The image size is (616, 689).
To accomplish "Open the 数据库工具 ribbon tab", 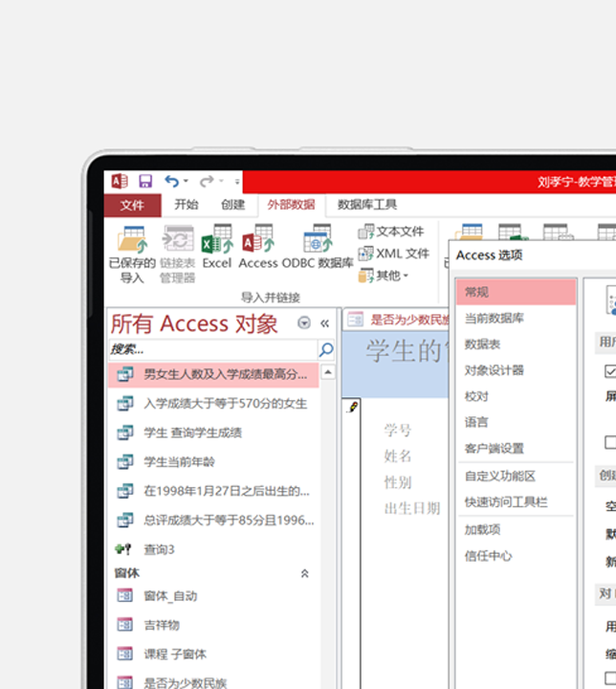I will [x=367, y=205].
